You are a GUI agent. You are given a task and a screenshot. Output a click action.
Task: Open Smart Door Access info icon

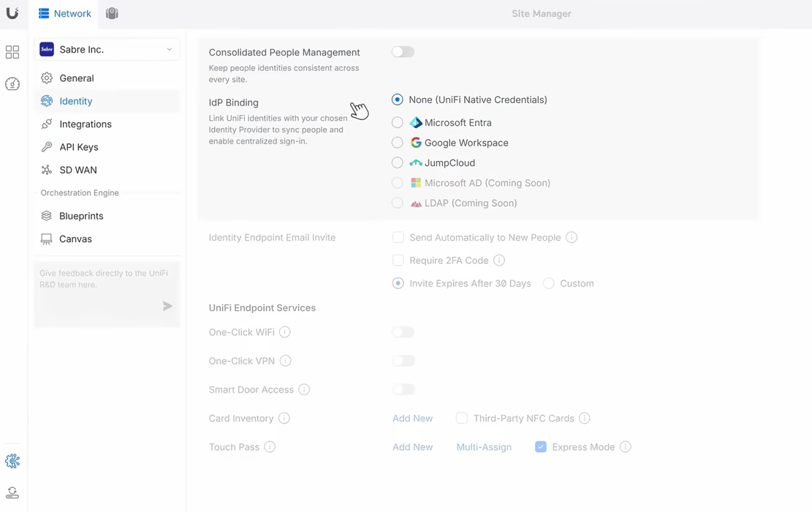pyautogui.click(x=304, y=389)
